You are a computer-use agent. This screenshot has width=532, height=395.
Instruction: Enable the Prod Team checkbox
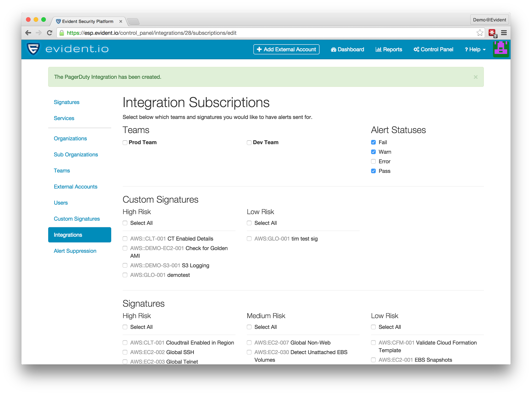coord(125,142)
